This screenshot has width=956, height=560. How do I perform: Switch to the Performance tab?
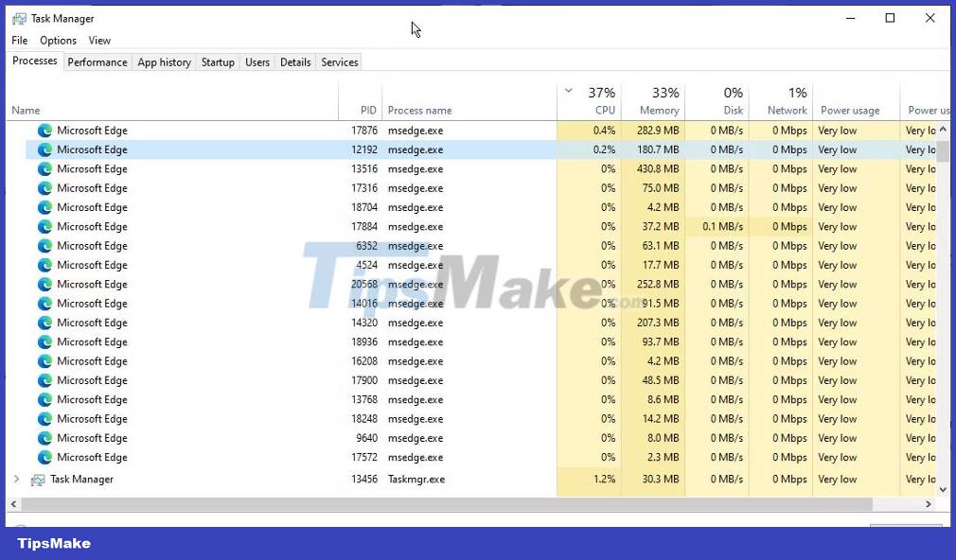(x=97, y=61)
